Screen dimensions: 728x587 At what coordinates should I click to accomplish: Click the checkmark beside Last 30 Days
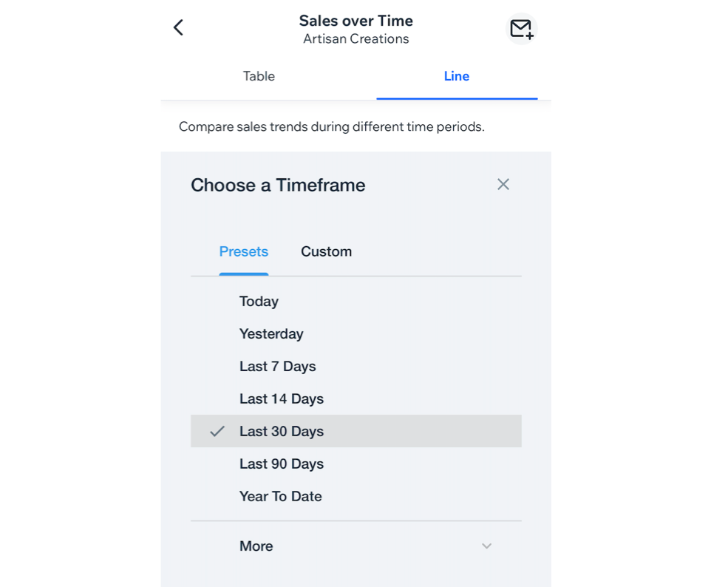[217, 432]
